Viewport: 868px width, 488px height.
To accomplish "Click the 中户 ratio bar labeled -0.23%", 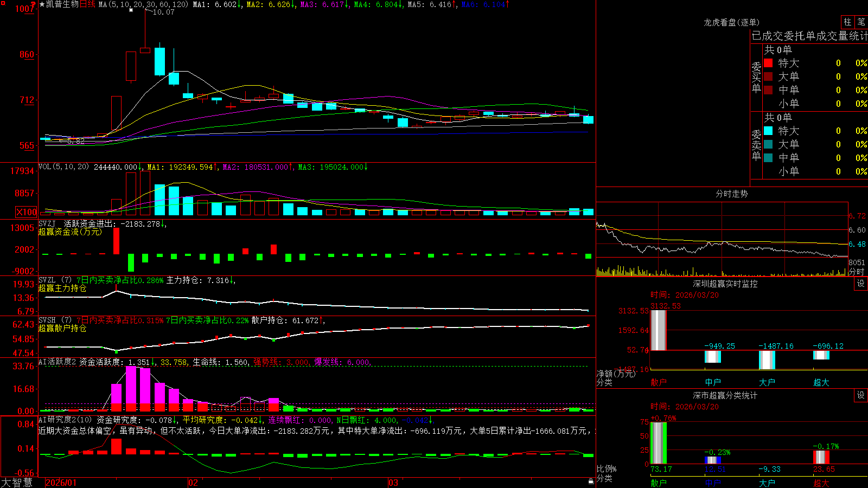I will point(713,460).
